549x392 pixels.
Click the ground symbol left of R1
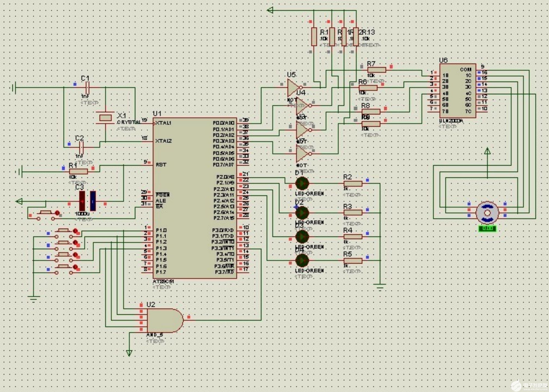19,171
